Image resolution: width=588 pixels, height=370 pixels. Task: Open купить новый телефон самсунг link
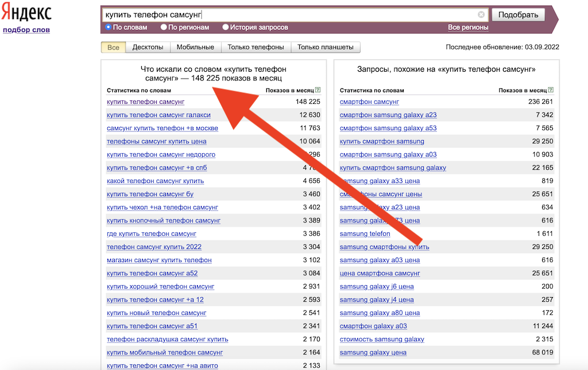pos(157,313)
